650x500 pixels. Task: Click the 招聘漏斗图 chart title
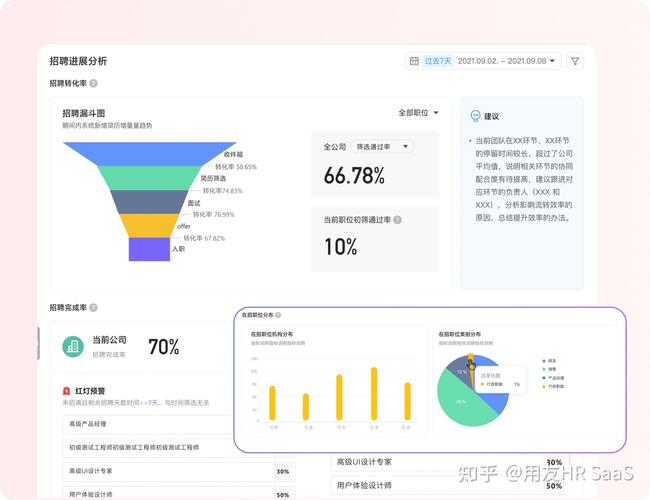tap(84, 113)
